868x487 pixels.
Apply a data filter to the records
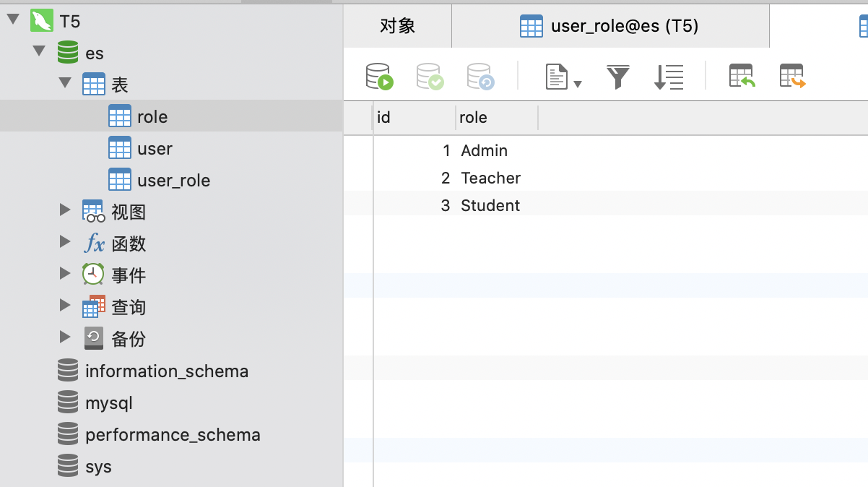(617, 75)
